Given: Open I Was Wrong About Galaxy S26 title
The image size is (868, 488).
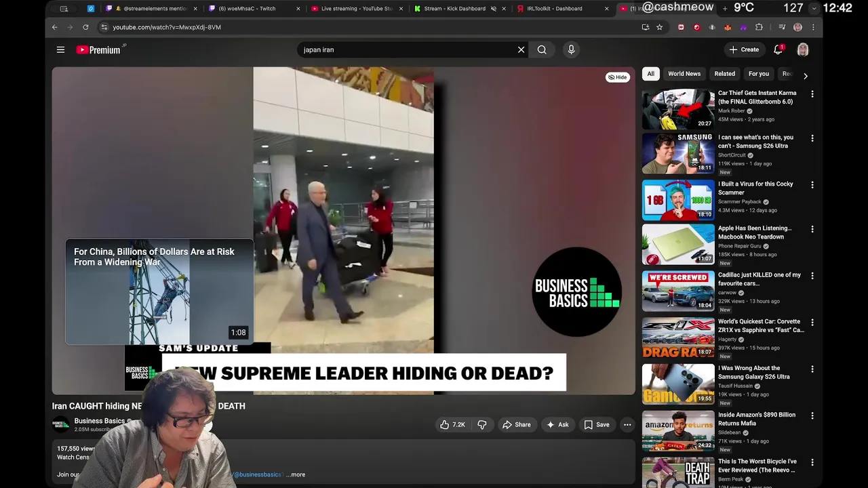Looking at the screenshot, I should [x=754, y=373].
